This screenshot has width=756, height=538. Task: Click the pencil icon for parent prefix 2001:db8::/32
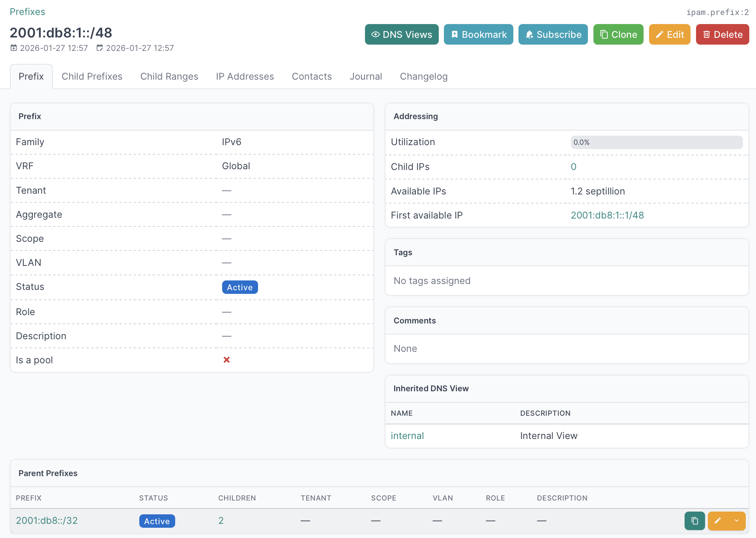[x=718, y=521]
